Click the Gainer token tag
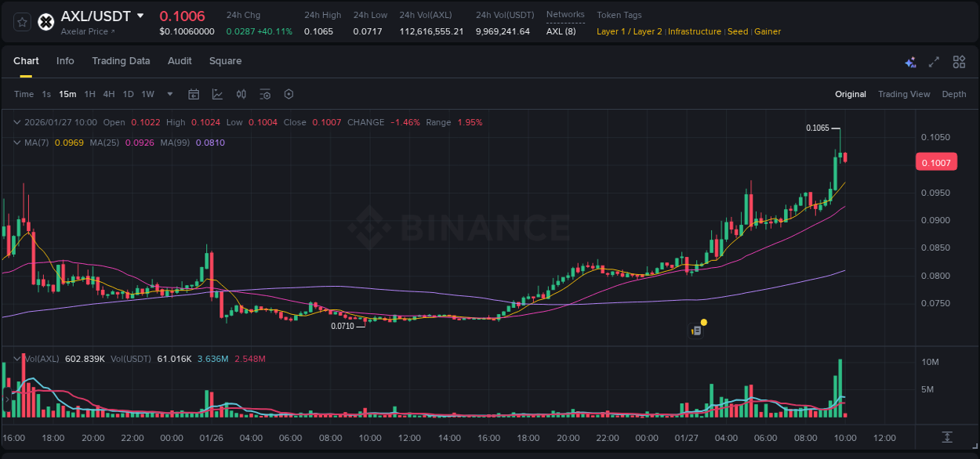 pos(767,31)
